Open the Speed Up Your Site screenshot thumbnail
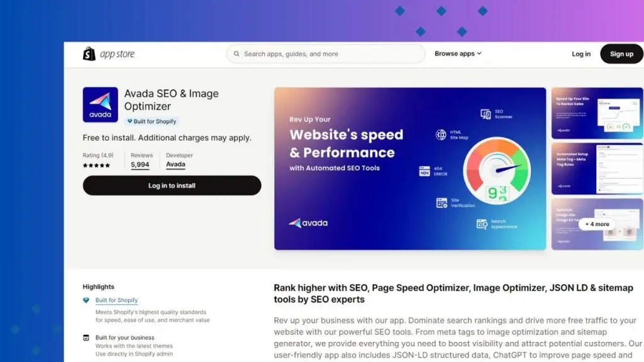This screenshot has height=362, width=644. (597, 113)
